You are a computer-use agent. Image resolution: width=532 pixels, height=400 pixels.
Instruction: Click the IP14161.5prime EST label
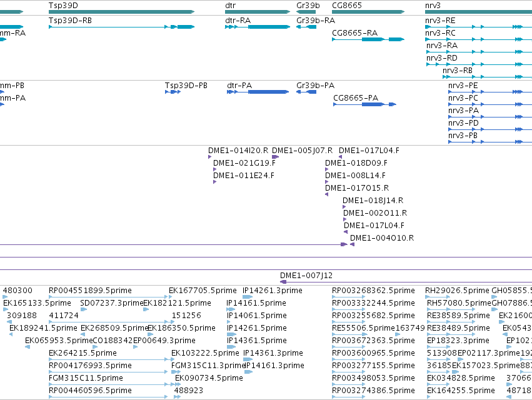tap(256, 303)
